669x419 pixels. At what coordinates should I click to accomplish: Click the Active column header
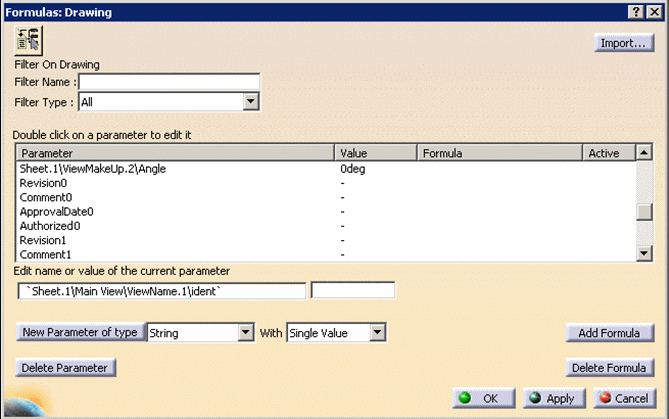coord(608,153)
